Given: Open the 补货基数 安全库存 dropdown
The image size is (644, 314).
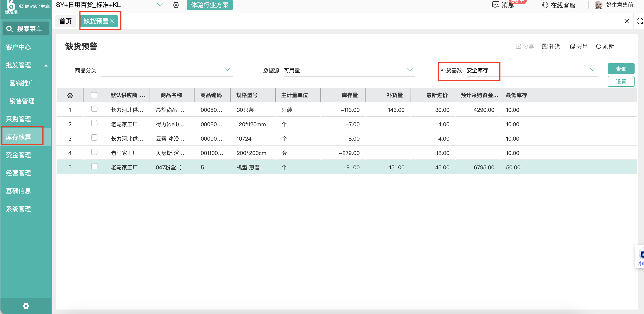Looking at the screenshot, I should [x=593, y=69].
